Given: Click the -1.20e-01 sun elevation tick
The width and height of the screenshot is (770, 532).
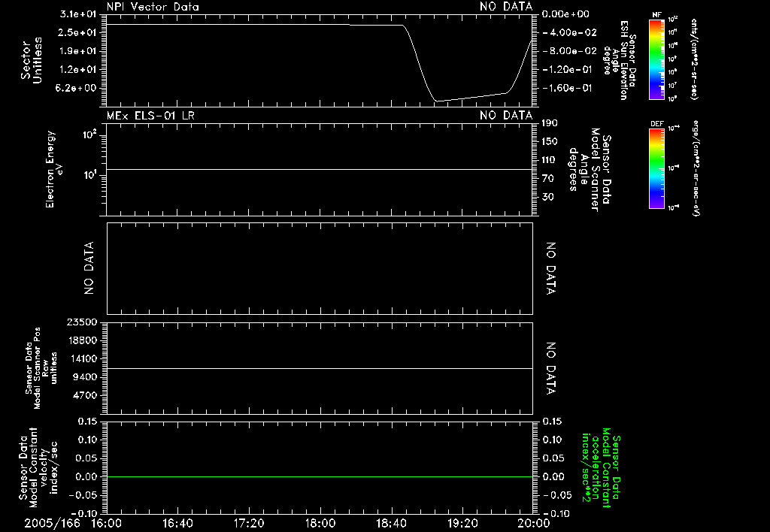Looking at the screenshot, I should point(567,70).
